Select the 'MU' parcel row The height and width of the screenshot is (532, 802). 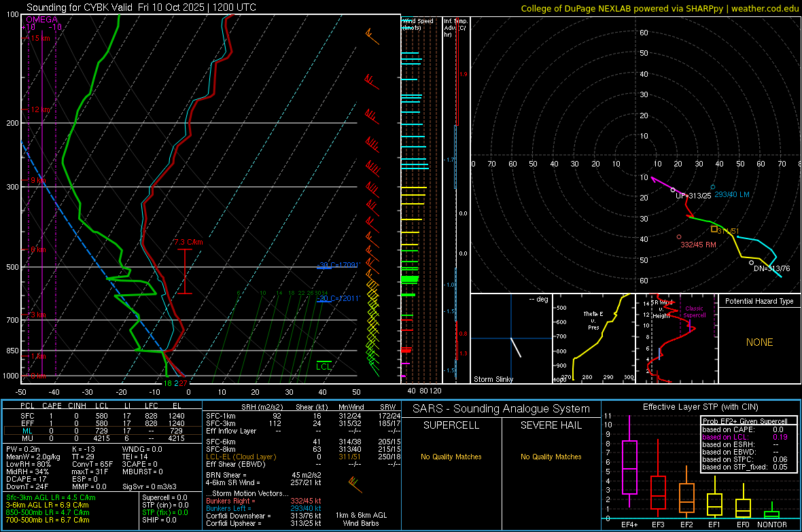pos(102,438)
